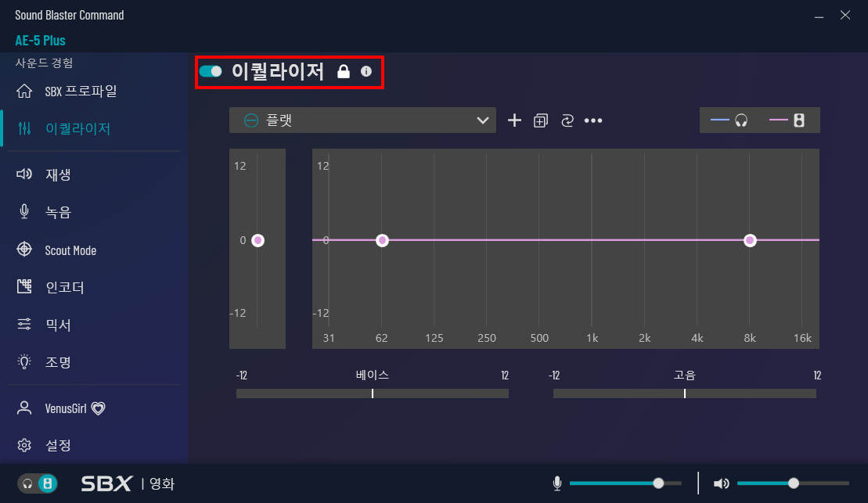Click the 1k frequency label
The height and width of the screenshot is (503, 868).
click(x=592, y=338)
